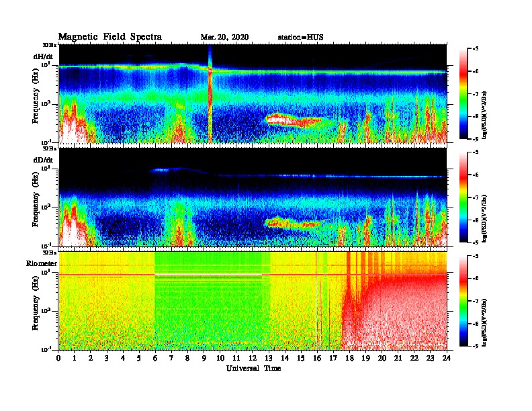Click the hour tick label "22" on the time axis

point(414,358)
